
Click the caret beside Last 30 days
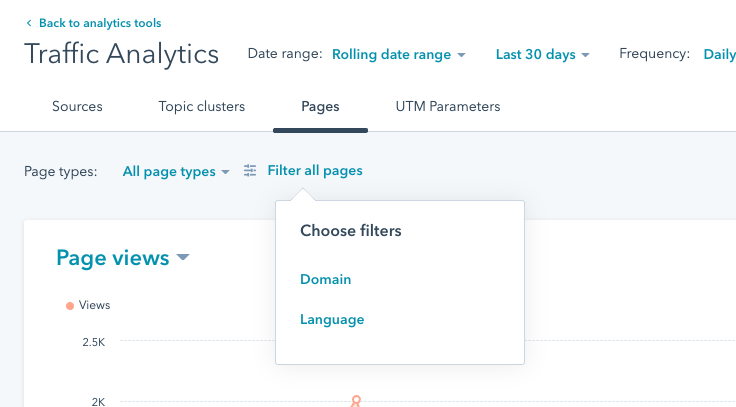[585, 55]
